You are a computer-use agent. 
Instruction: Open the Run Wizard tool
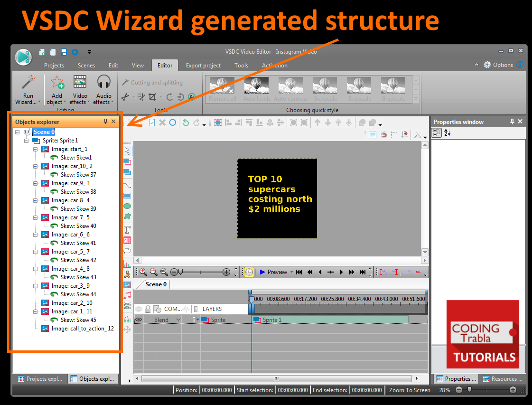[x=28, y=90]
